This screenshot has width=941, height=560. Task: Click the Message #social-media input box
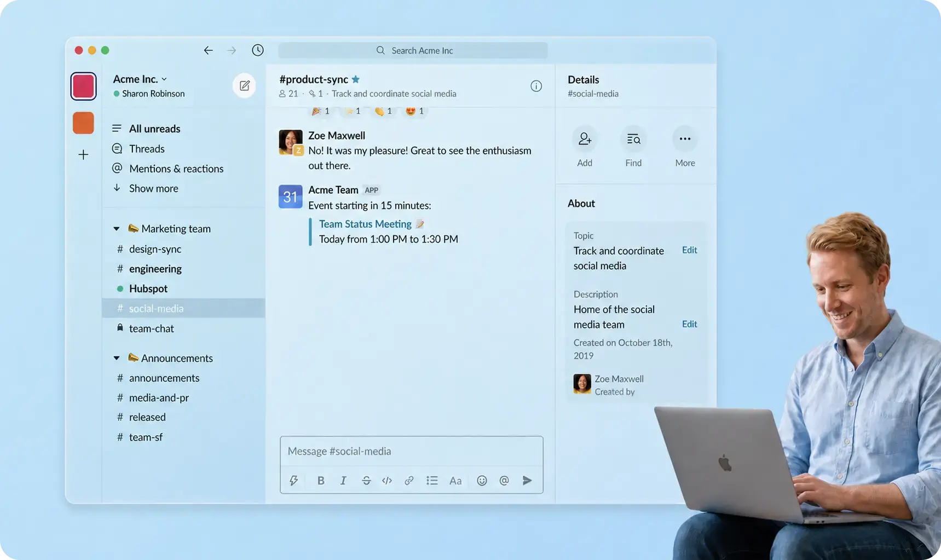tap(412, 451)
